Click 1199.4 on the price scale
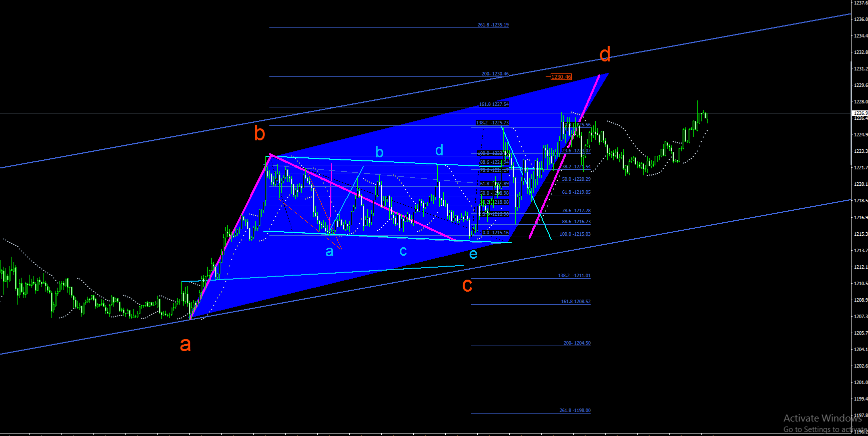This screenshot has height=436, width=868. click(861, 399)
